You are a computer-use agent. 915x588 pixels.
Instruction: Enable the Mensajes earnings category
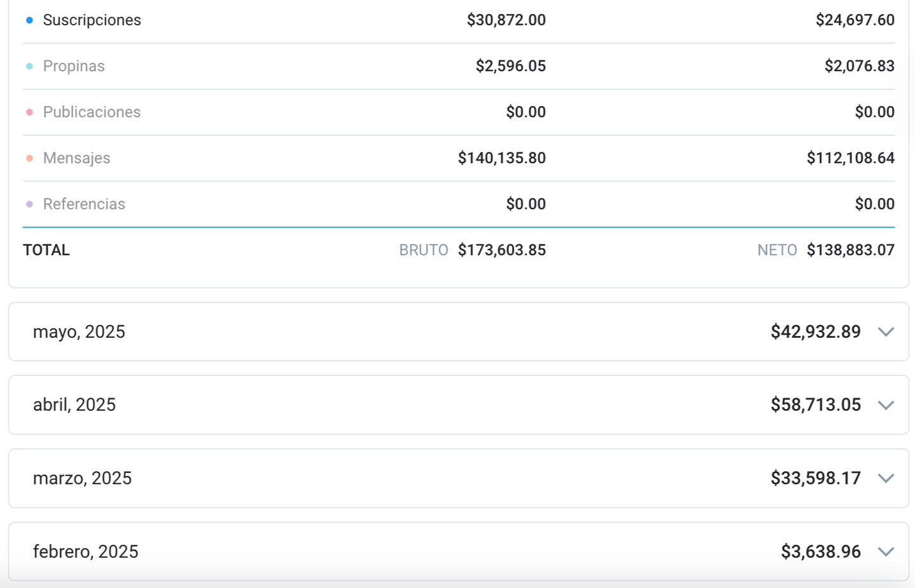point(76,158)
